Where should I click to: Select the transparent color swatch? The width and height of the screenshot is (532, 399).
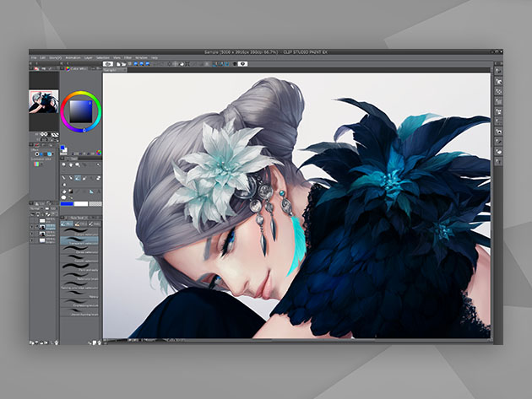tap(95, 204)
